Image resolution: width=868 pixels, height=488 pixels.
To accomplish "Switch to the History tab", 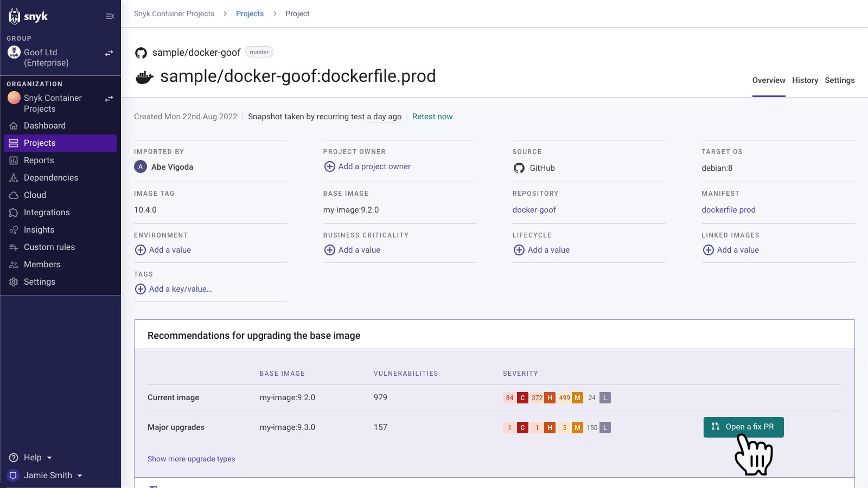I will (805, 80).
